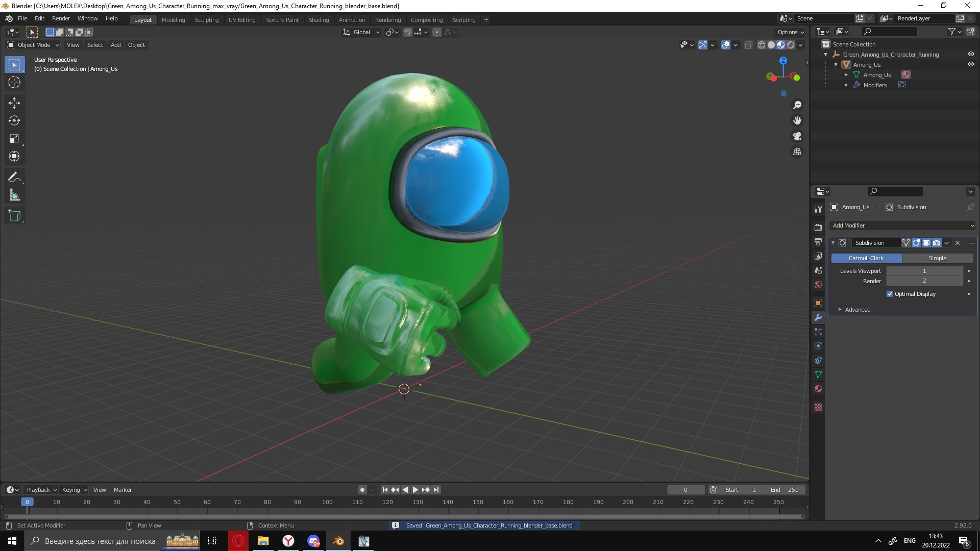Image resolution: width=980 pixels, height=551 pixels.
Task: Open the viewport Add menu
Action: coord(116,45)
